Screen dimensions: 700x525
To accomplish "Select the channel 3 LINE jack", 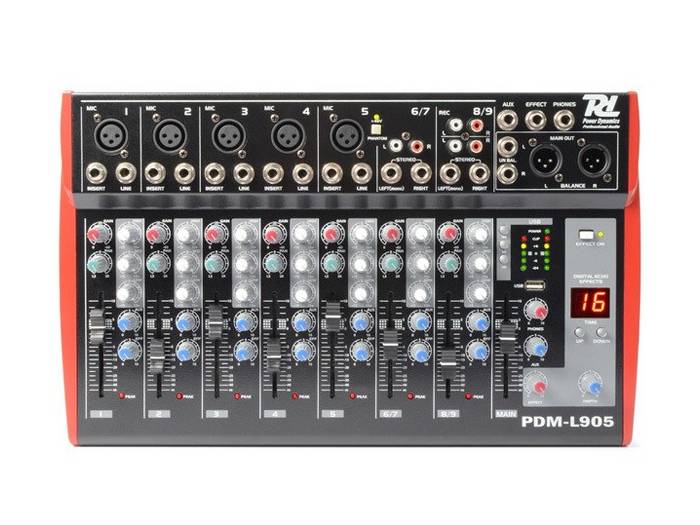I will pyautogui.click(x=244, y=174).
